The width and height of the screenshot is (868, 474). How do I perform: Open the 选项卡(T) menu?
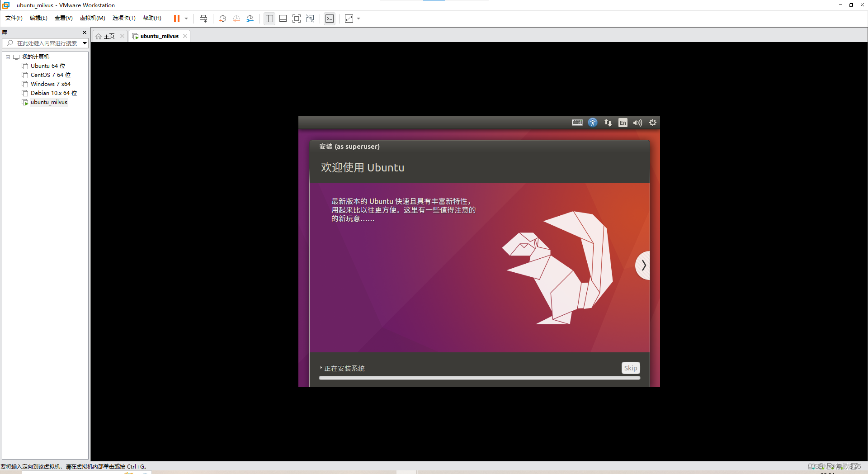124,18
